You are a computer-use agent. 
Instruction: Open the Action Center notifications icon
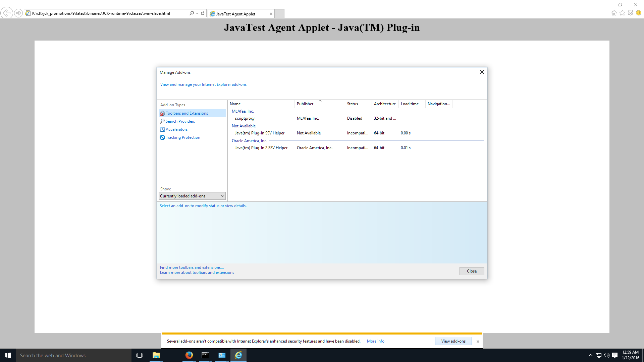(615, 355)
